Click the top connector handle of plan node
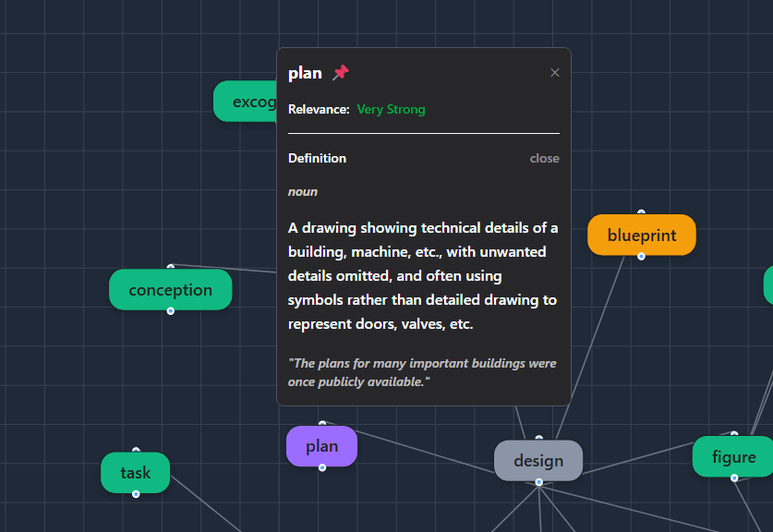 322,424
